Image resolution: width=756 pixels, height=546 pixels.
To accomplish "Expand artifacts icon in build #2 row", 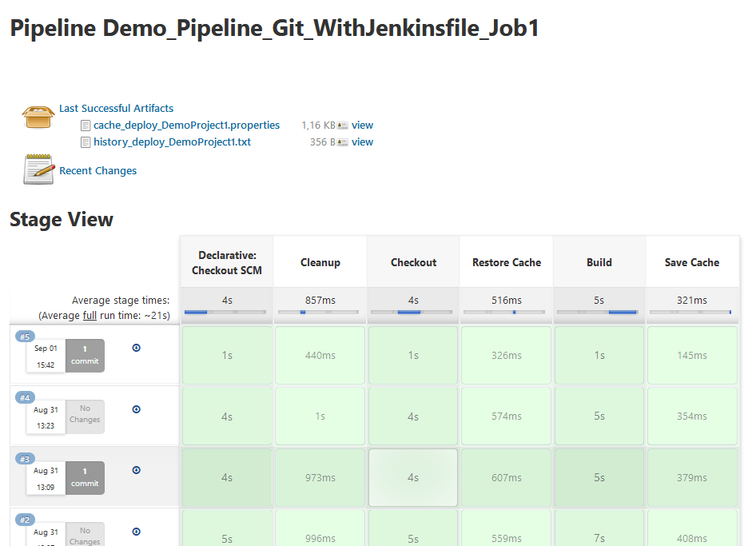I will (136, 532).
